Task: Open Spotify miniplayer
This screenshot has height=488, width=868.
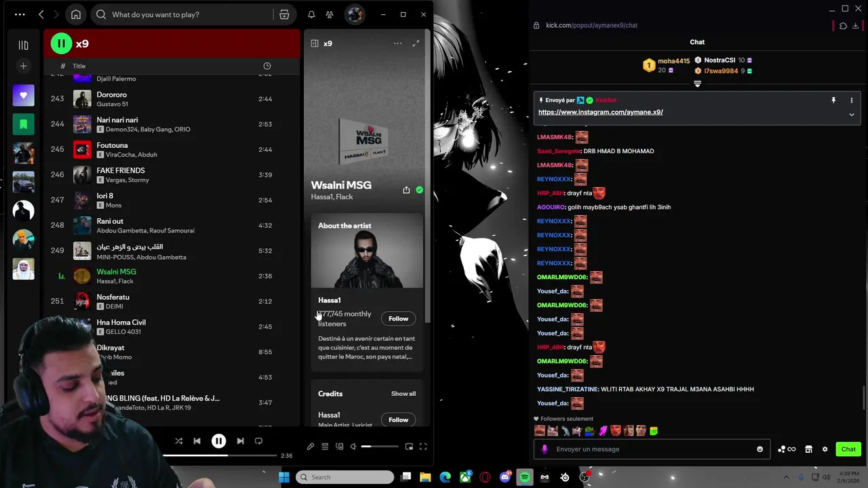Action: (x=409, y=447)
